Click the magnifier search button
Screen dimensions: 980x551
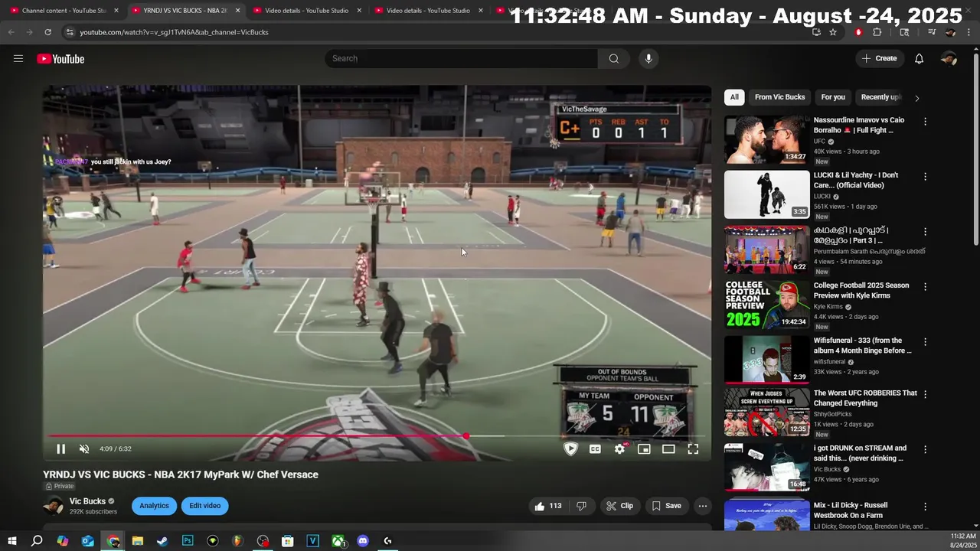[x=613, y=59]
